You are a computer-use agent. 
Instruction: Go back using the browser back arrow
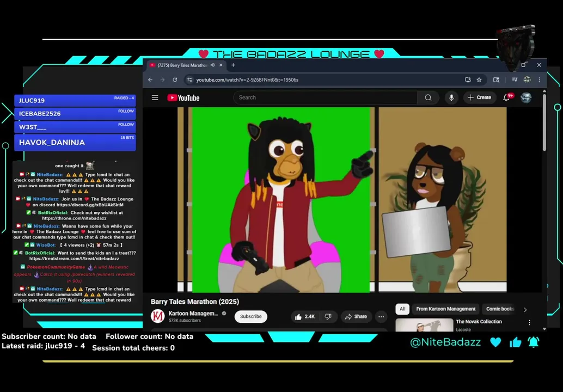(x=150, y=79)
